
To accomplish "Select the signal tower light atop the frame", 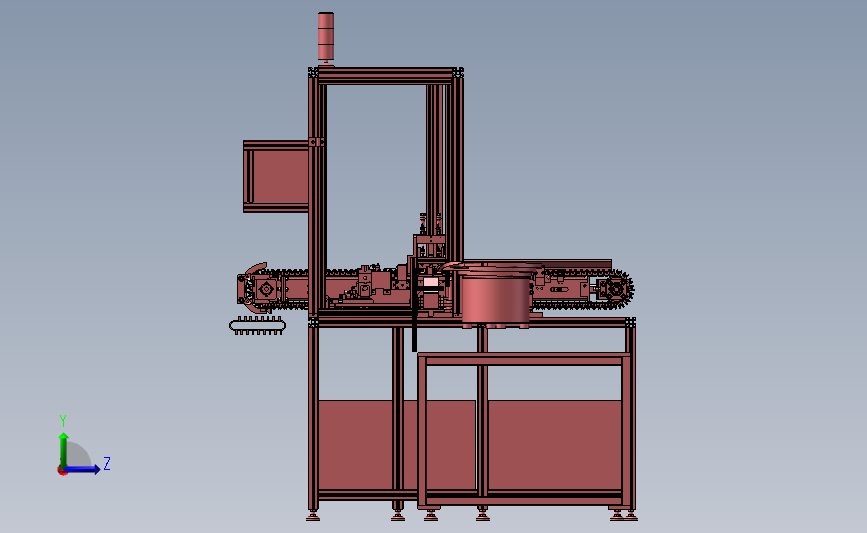I will click(x=326, y=37).
